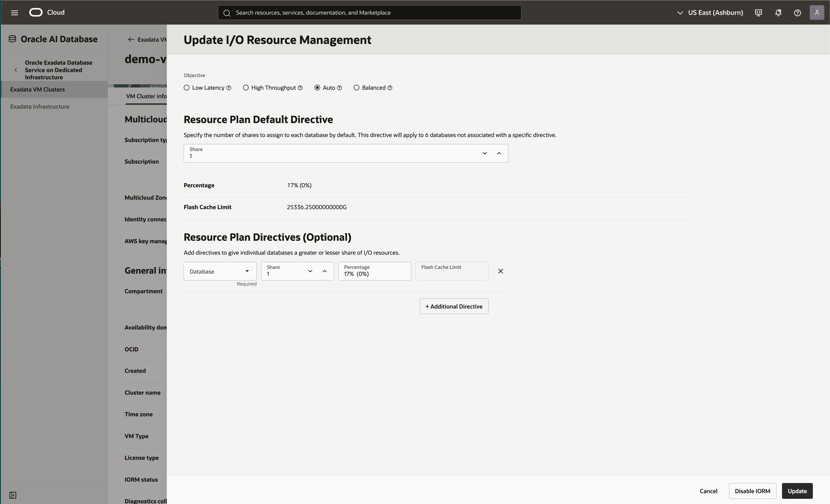Decrease default directive Share value
830x504 pixels.
485,153
